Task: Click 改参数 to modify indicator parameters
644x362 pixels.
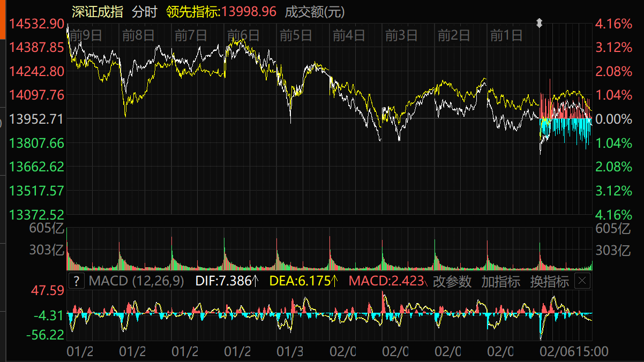Action: 452,281
